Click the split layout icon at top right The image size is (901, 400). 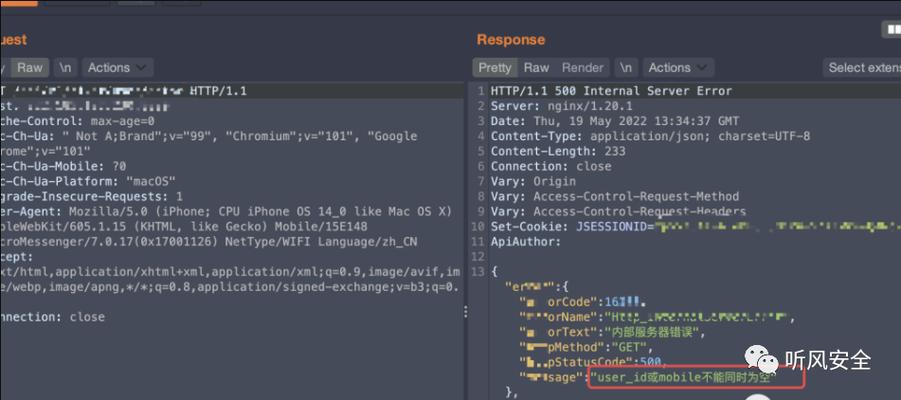coord(890,31)
